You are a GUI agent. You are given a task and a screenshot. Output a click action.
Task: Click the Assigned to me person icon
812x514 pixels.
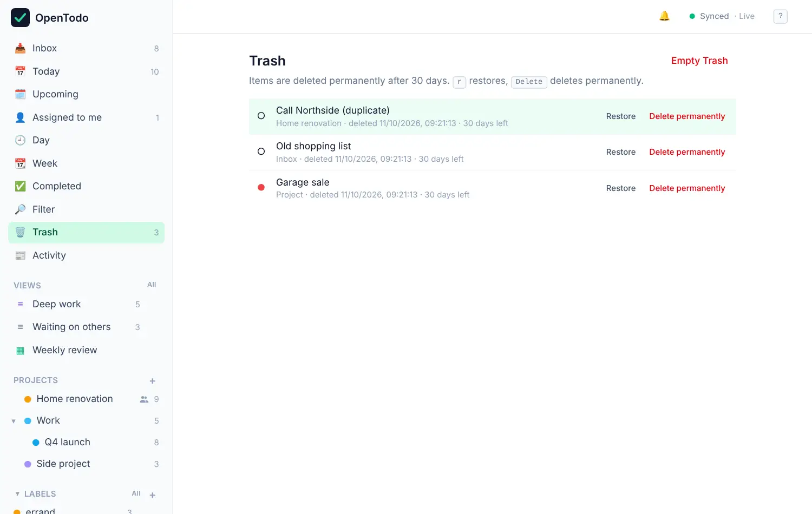20,117
